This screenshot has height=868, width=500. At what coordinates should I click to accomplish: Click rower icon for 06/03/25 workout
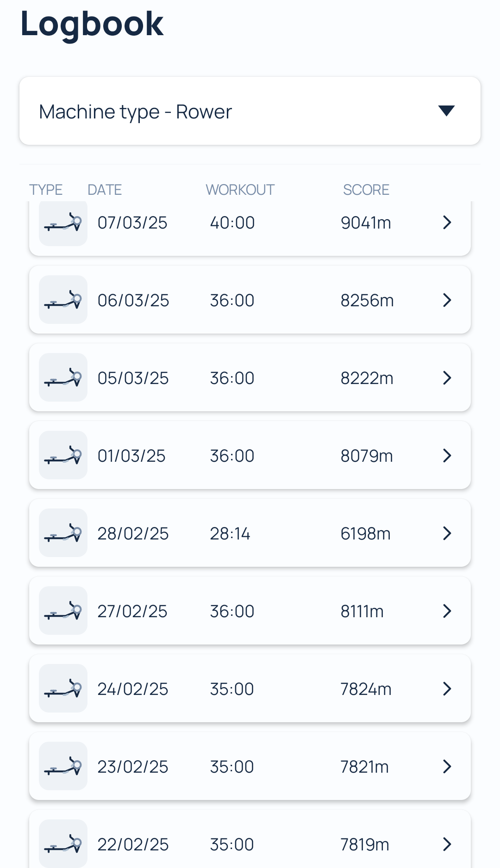tap(63, 300)
